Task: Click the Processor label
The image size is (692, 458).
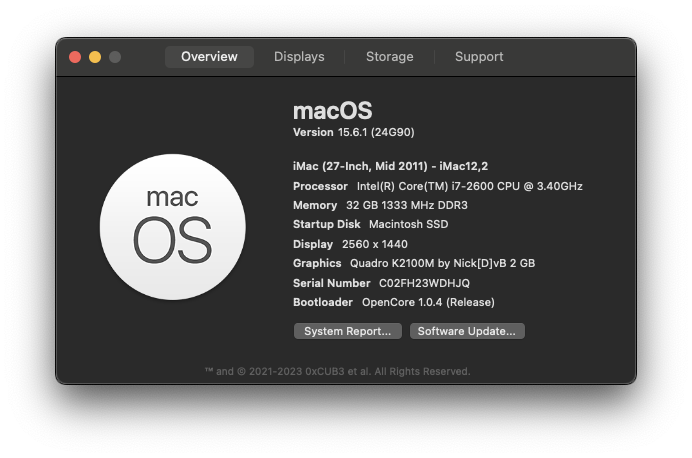Action: (x=320, y=186)
